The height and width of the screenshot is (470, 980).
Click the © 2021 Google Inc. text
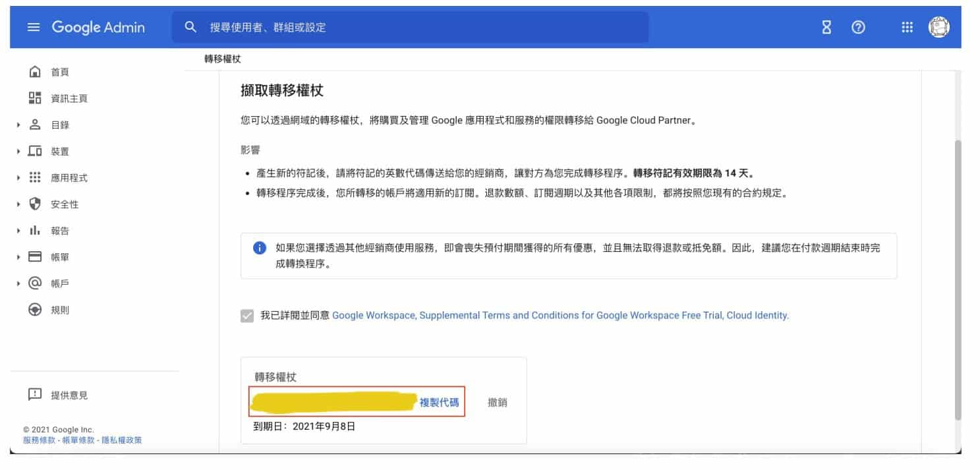point(59,429)
